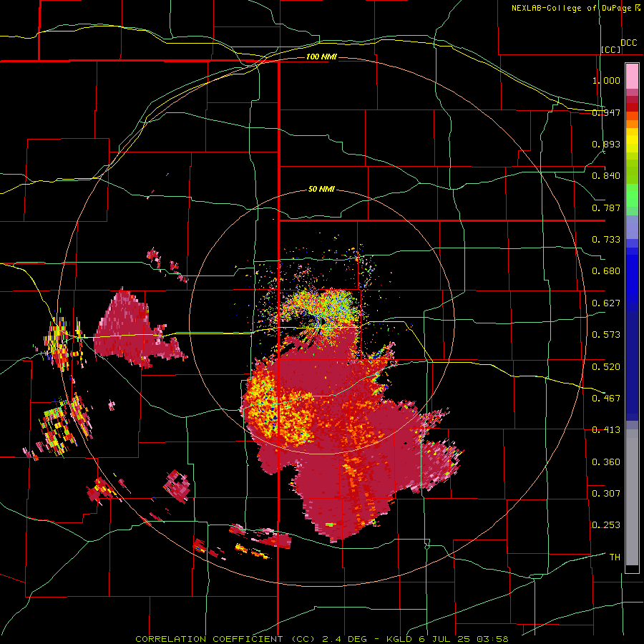Screen dimensions: 644x644
Task: Click the [CC] legend heading
Action: coord(611,49)
